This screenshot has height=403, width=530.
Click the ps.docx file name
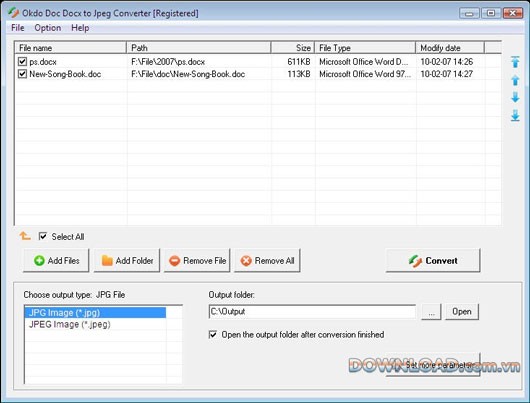pos(43,62)
